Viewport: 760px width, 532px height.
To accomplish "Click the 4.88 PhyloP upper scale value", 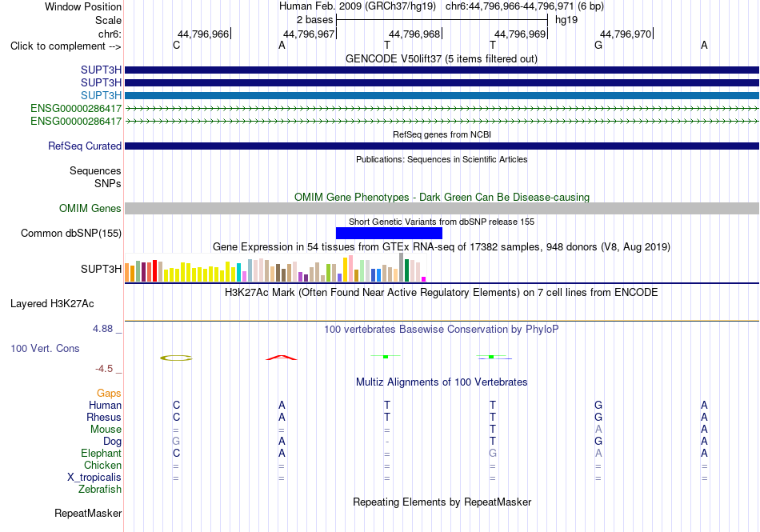I will (x=102, y=329).
